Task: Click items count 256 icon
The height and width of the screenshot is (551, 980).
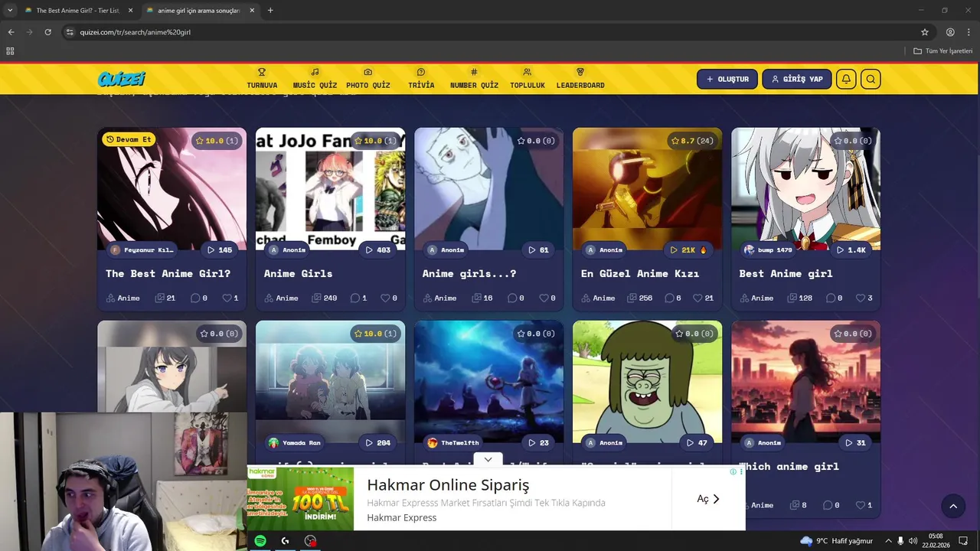Action: [x=630, y=298]
